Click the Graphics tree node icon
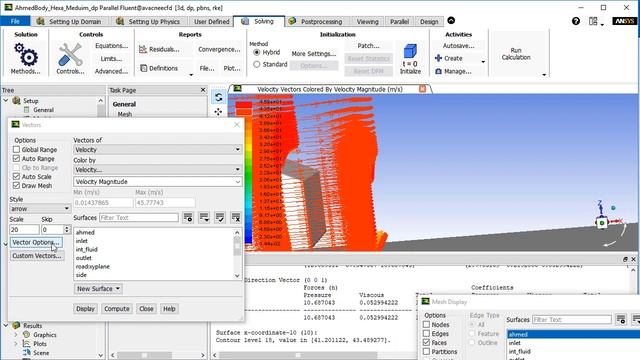 click(x=27, y=335)
